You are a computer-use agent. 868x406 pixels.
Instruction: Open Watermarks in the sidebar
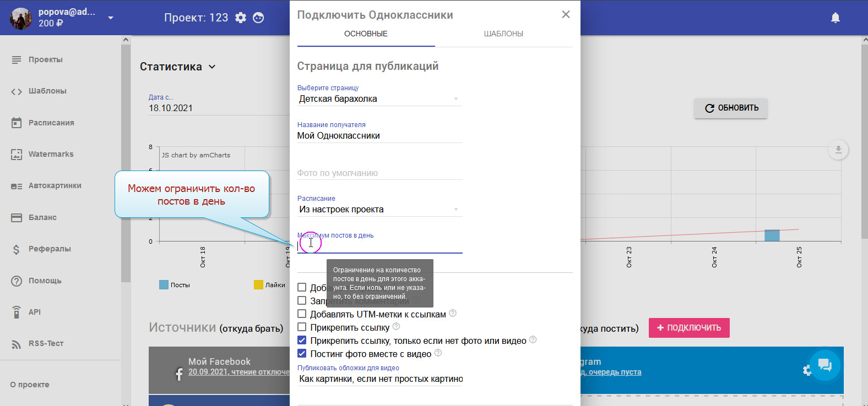(51, 154)
